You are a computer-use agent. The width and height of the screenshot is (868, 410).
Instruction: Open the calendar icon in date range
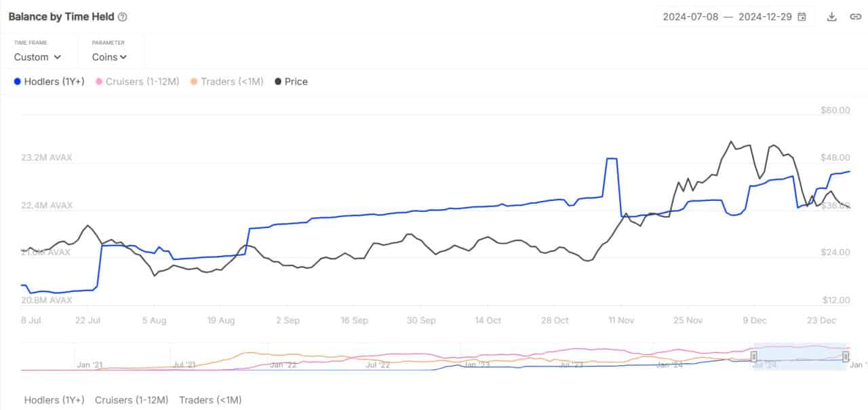coord(802,17)
